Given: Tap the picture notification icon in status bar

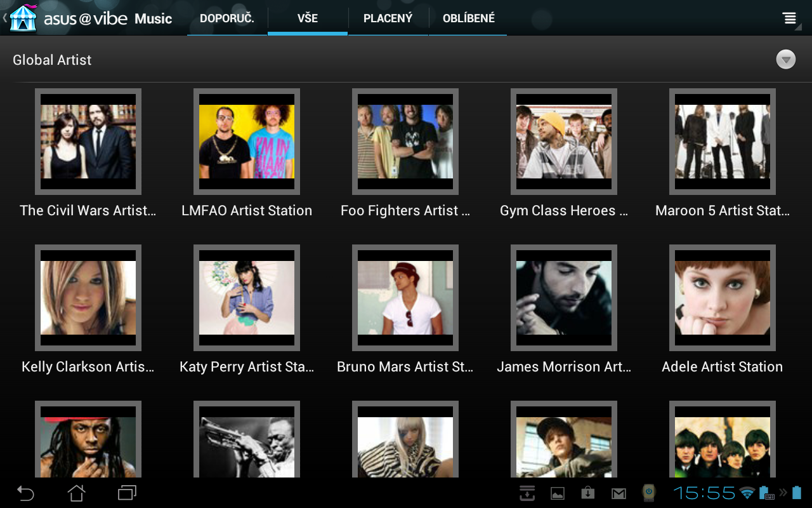Looking at the screenshot, I should tap(558, 493).
